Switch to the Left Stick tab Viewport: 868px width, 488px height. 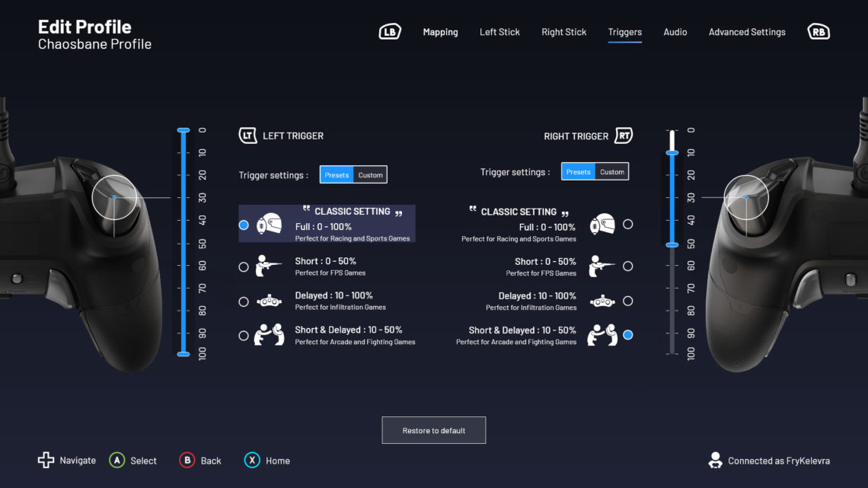click(x=499, y=32)
